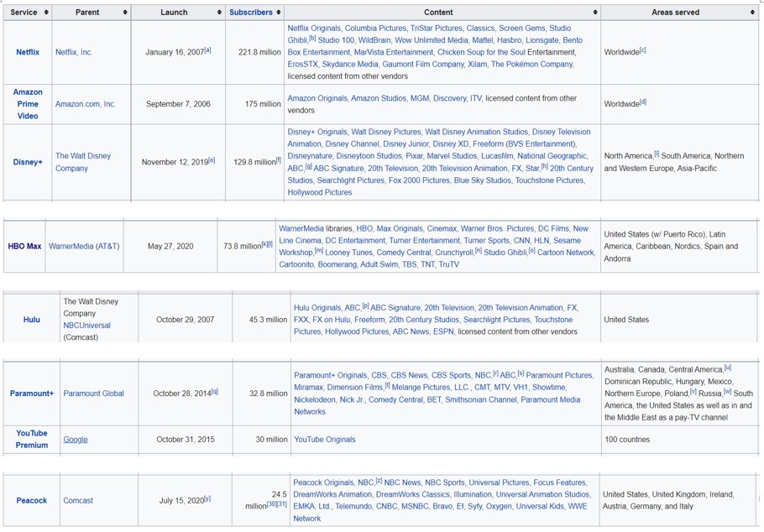
Task: Sort table by Content column arrows
Action: [x=595, y=13]
